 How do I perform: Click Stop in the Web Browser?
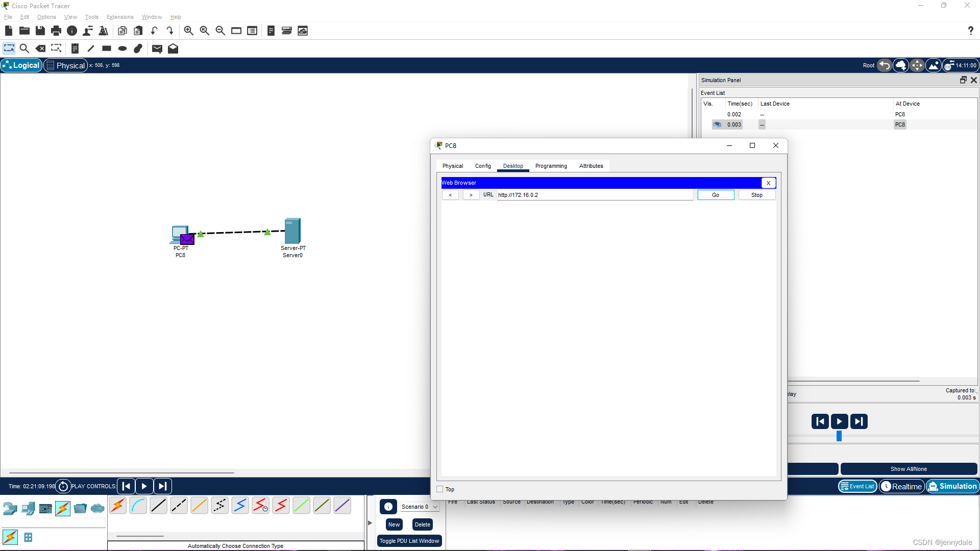coord(757,195)
